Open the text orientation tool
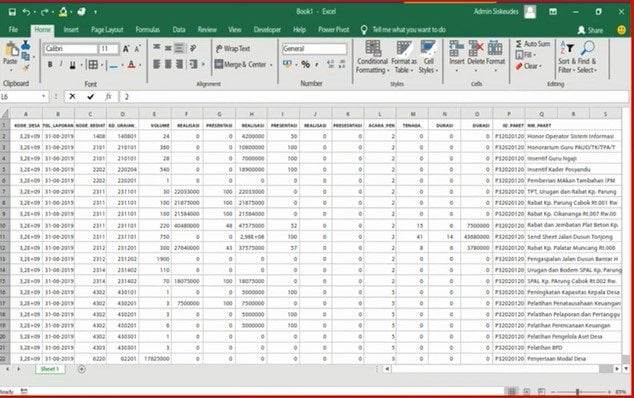 (x=193, y=48)
